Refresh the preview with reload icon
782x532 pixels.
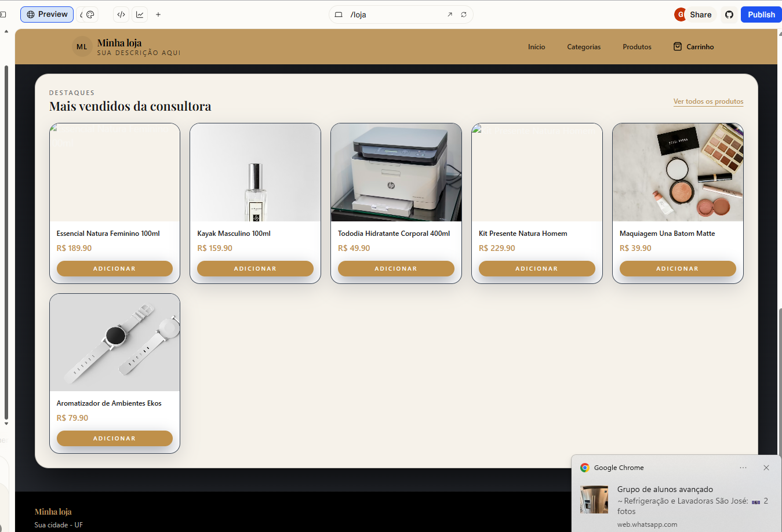coord(464,14)
